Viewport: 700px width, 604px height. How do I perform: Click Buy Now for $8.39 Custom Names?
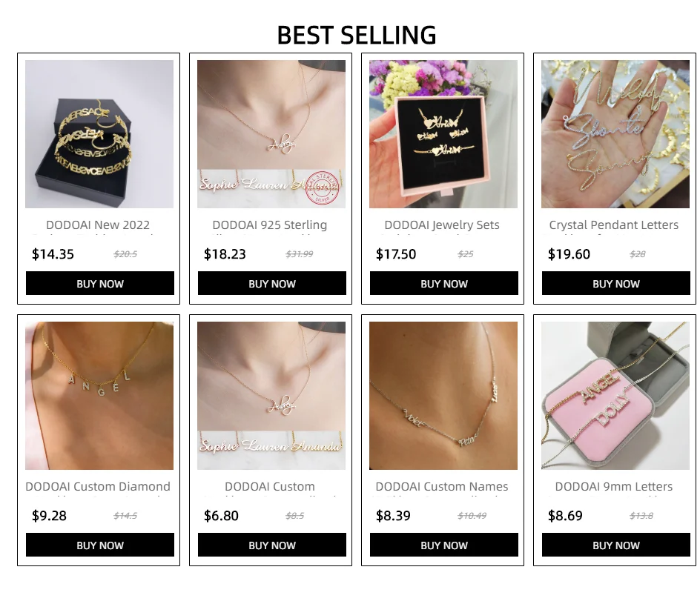point(443,545)
